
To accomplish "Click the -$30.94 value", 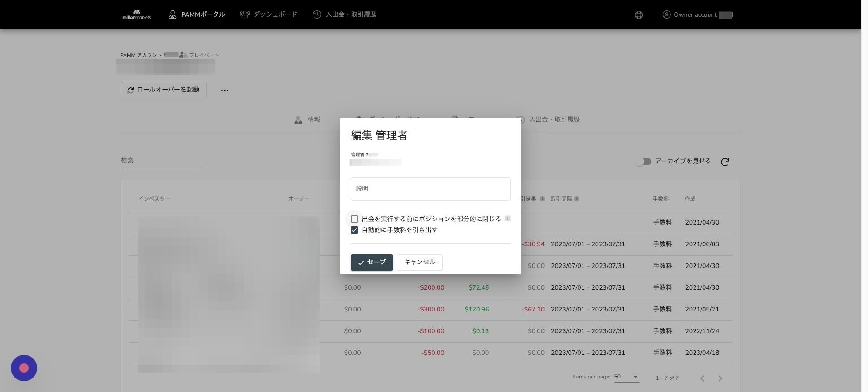I will [533, 244].
